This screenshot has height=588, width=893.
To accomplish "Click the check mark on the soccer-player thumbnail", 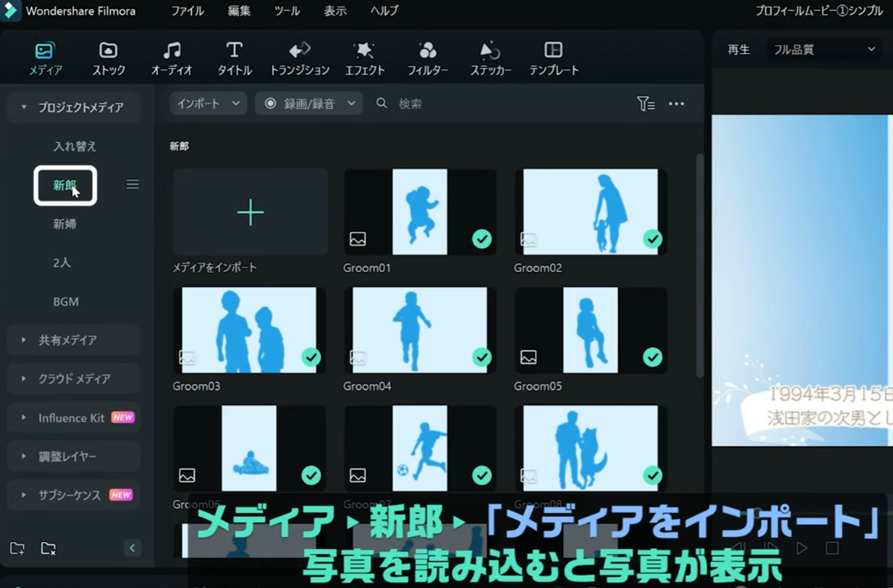I will pos(482,476).
